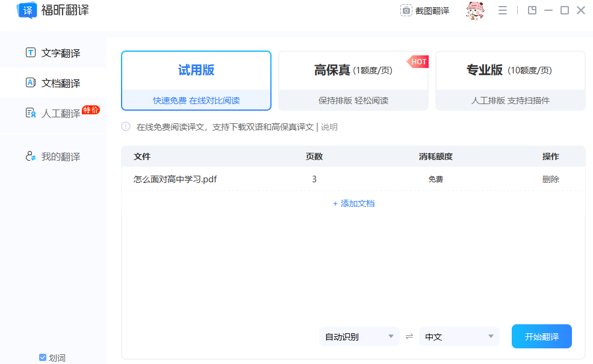
Task: Click the 文件 column header
Action: click(x=142, y=156)
